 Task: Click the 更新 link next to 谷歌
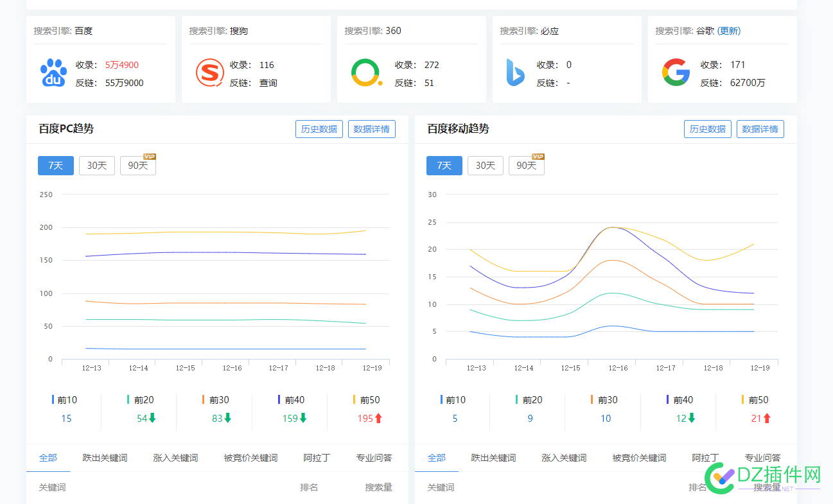coord(729,31)
